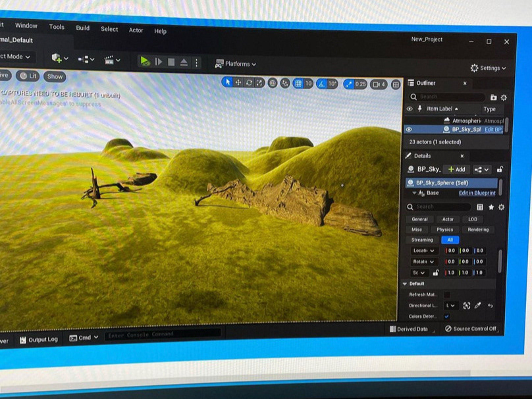The width and height of the screenshot is (532, 399).
Task: Switch the world/local coordinate space globe
Action: tap(273, 83)
